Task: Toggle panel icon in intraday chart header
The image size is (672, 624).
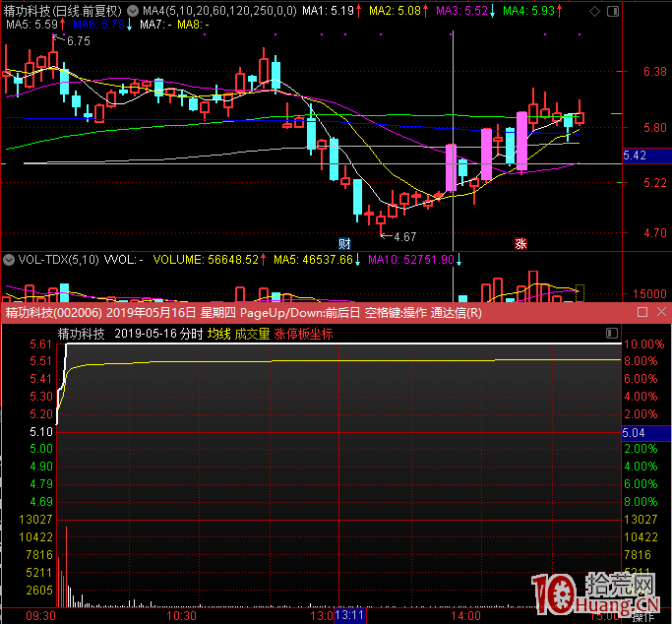Action: (612, 333)
